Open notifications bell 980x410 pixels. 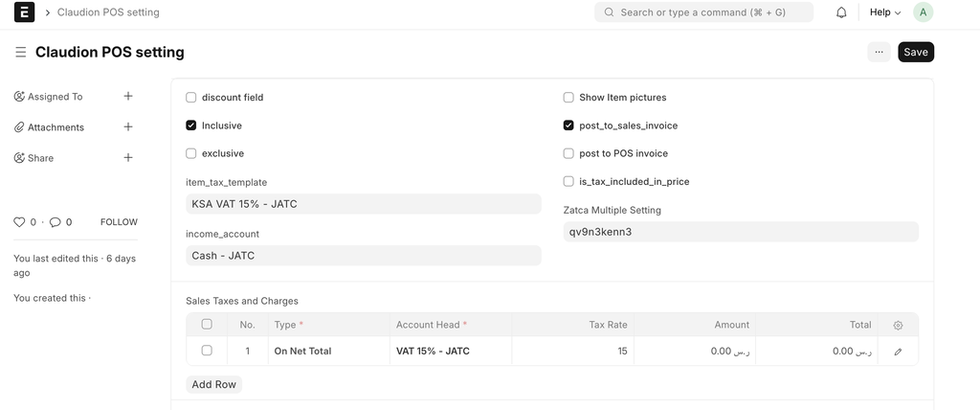tap(841, 12)
